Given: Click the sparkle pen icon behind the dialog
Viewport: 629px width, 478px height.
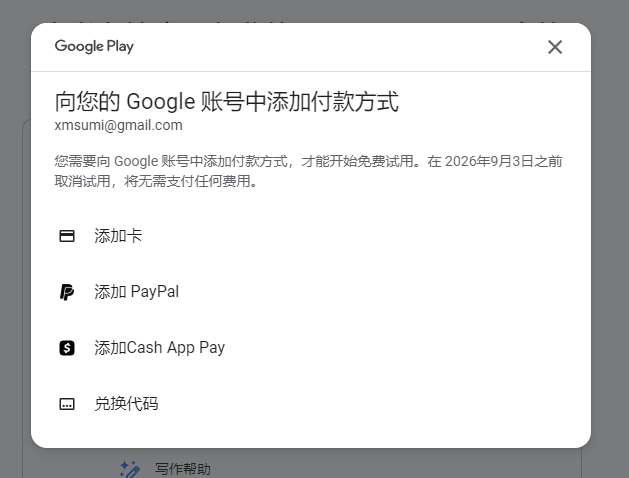Looking at the screenshot, I should click(130, 469).
